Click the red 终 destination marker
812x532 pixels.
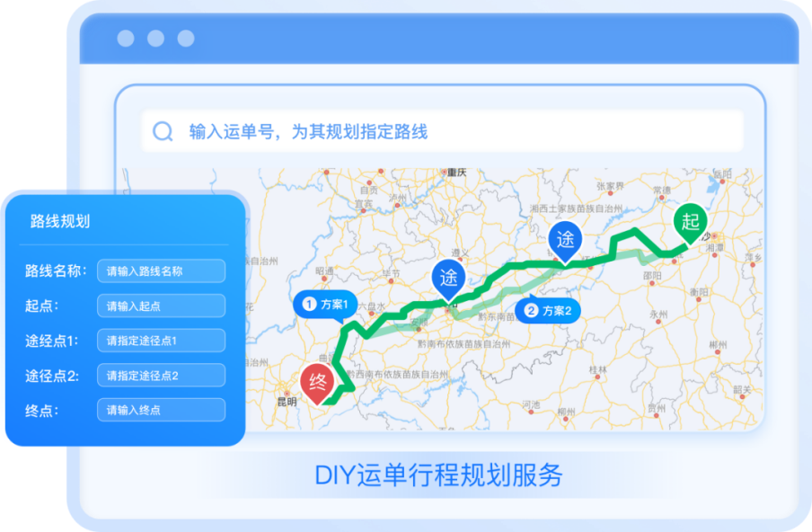click(317, 381)
